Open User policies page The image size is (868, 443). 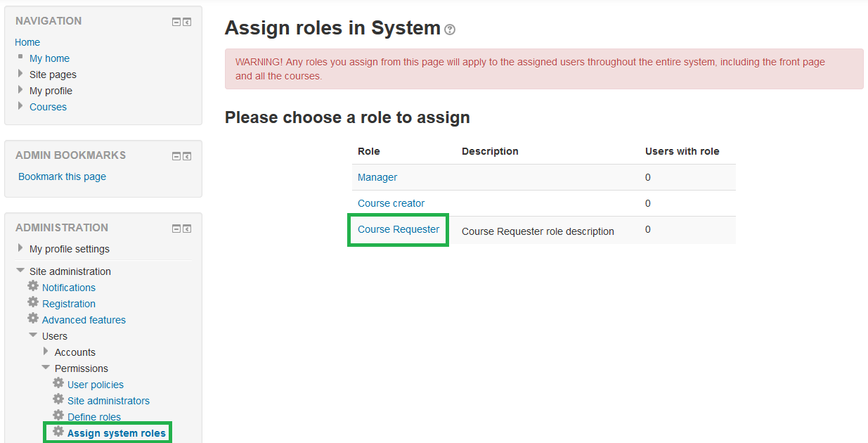click(96, 385)
